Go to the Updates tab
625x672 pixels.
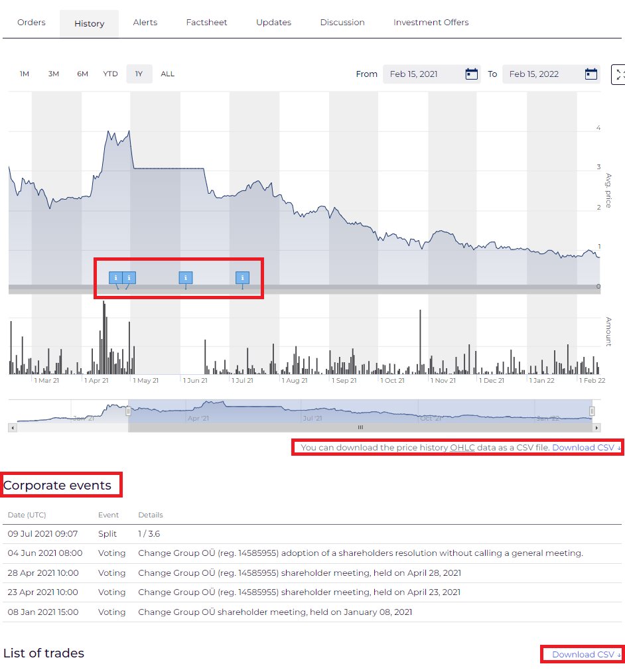273,23
